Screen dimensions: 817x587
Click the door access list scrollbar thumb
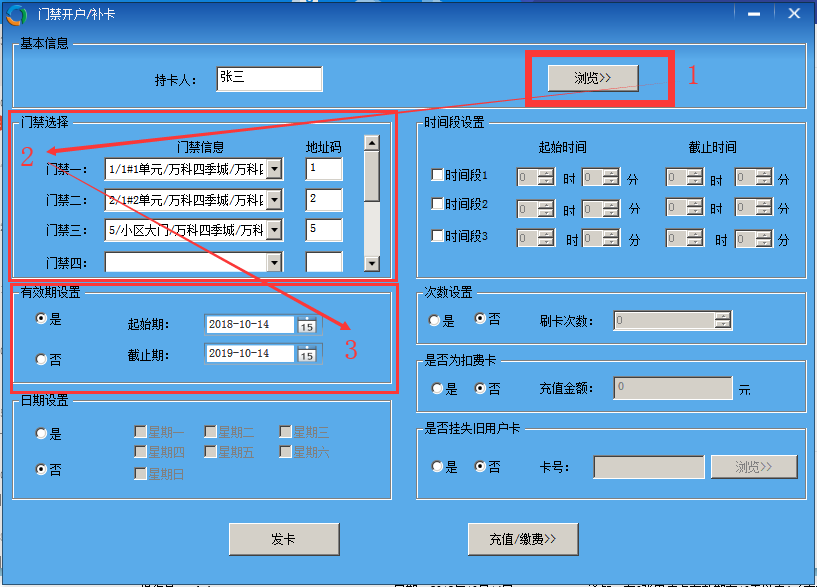pyautogui.click(x=371, y=176)
